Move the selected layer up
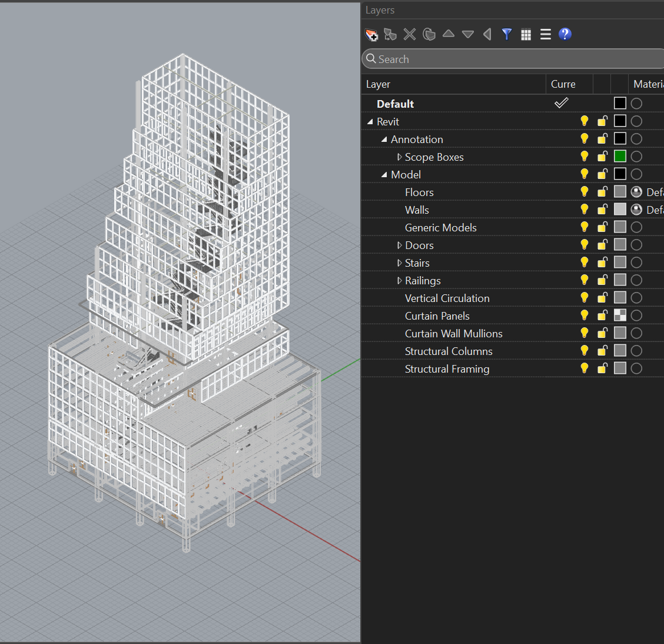This screenshot has height=644, width=664. [448, 34]
